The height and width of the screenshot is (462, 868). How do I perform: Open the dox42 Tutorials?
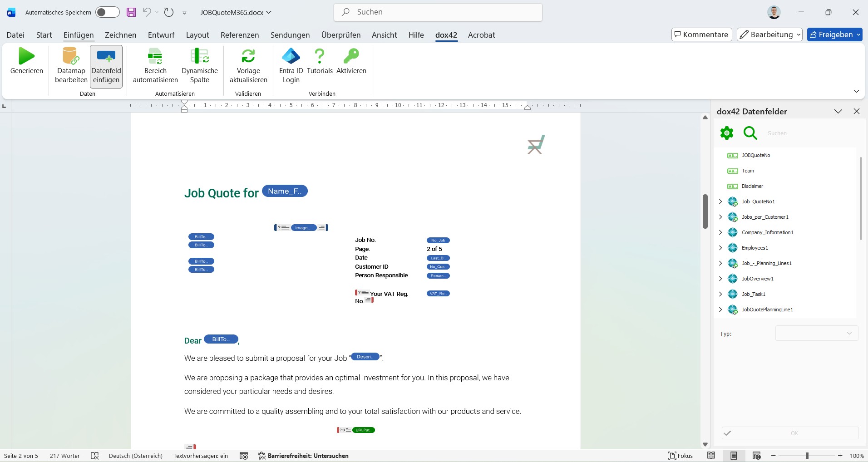[x=319, y=64]
